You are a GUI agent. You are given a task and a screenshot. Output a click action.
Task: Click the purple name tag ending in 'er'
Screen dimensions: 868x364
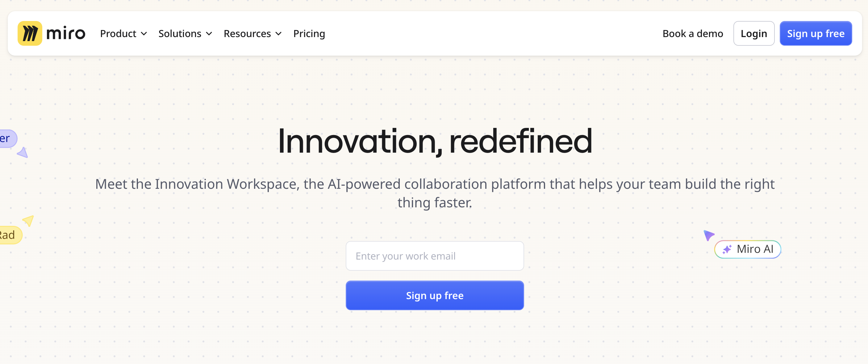8,139
